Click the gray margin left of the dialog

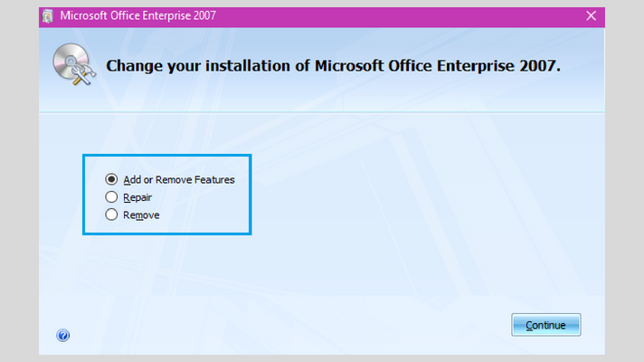coord(19,181)
